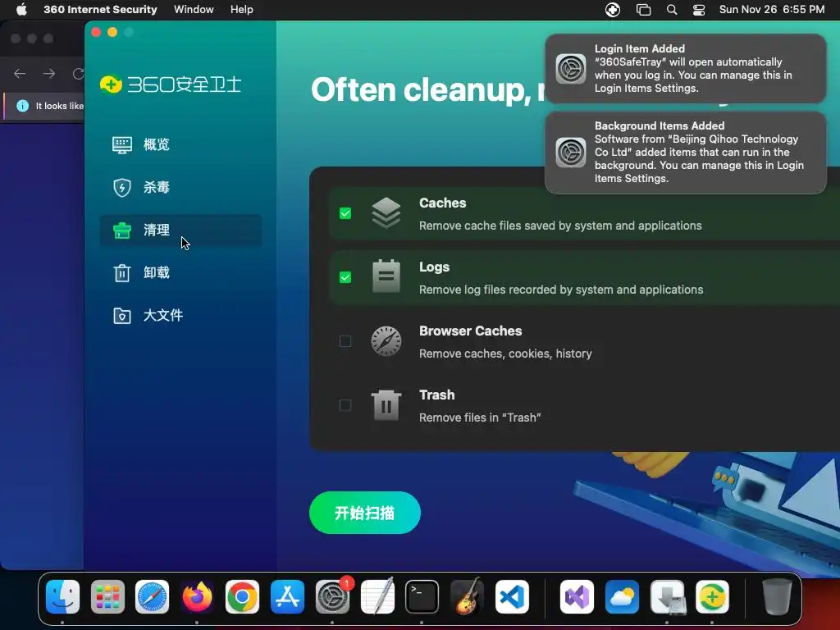Open Firefox from the Dock
Screen dimensions: 840x630
point(197,597)
